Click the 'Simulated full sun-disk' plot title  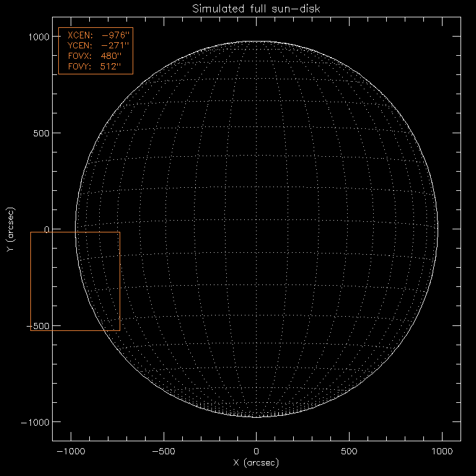[x=257, y=9]
